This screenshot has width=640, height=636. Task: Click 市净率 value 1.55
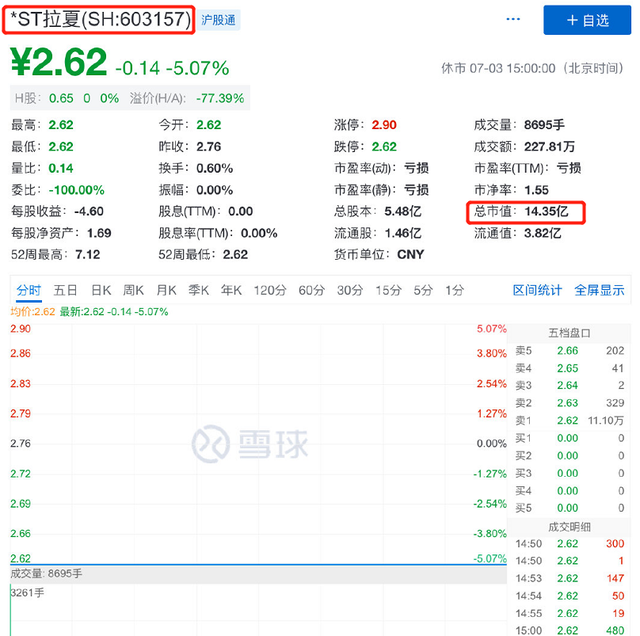pyautogui.click(x=536, y=190)
